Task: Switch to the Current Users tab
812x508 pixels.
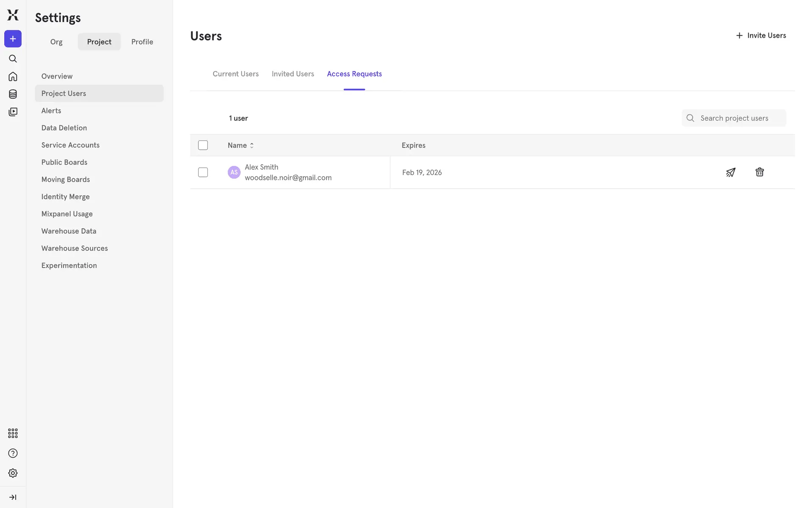Action: pyautogui.click(x=236, y=74)
